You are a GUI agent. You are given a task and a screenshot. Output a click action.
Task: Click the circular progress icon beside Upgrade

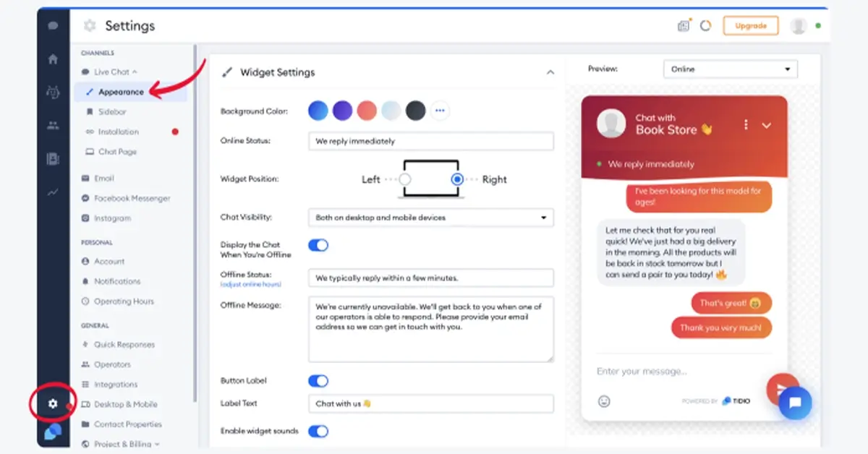pyautogui.click(x=706, y=25)
